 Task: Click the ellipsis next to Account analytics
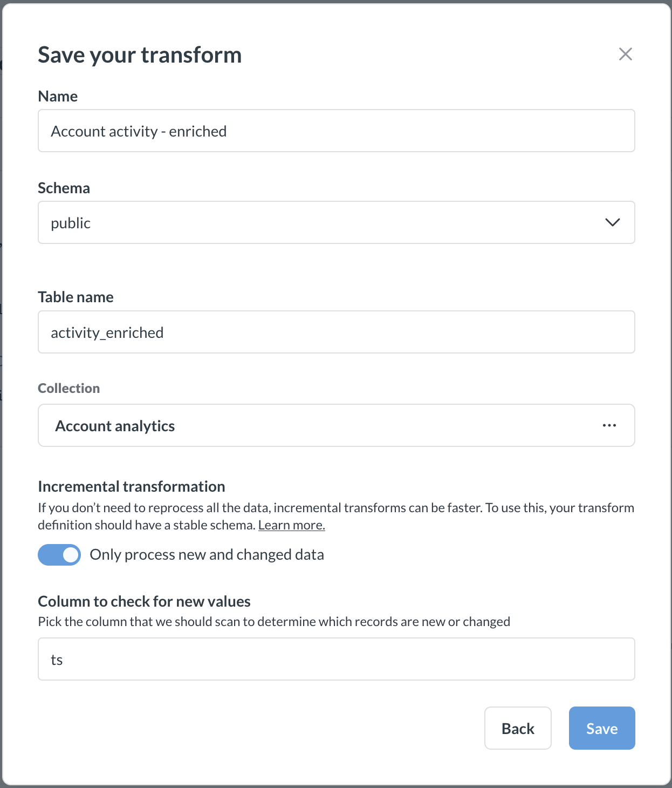coord(609,425)
